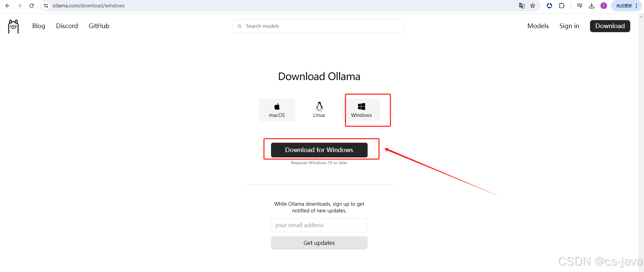Image resolution: width=644 pixels, height=272 pixels.
Task: Open the browser three-dot menu
Action: pos(636,6)
